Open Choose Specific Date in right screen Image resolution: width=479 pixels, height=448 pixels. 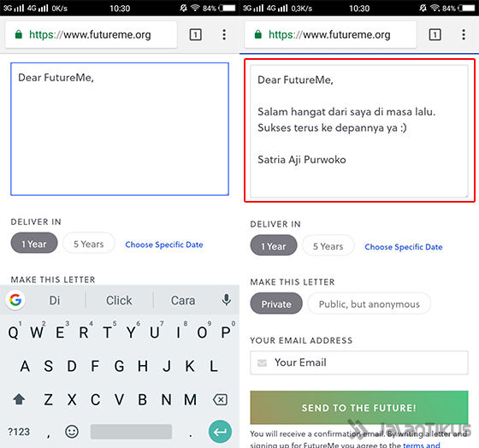point(404,247)
